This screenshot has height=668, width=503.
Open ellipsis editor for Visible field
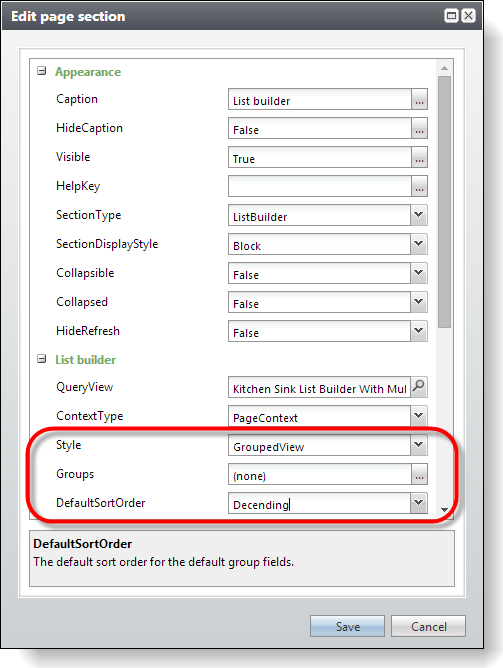[x=419, y=157]
